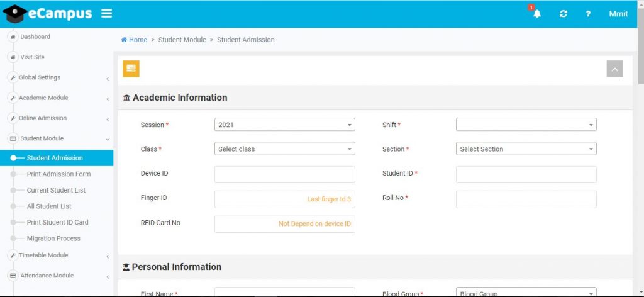Select Student Admission submenu item
Viewport: 644px width, 297px height.
pyautogui.click(x=57, y=158)
